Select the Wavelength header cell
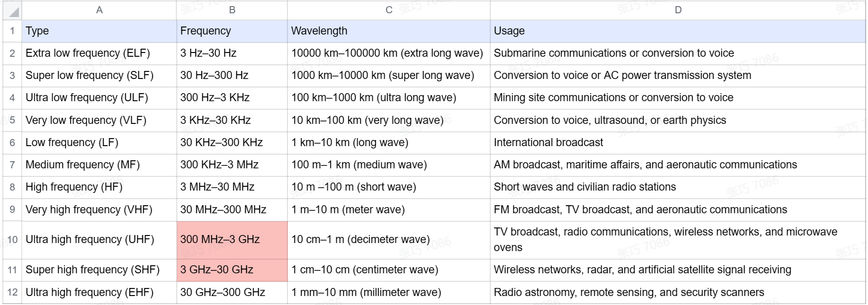868x305 pixels. 389,31
